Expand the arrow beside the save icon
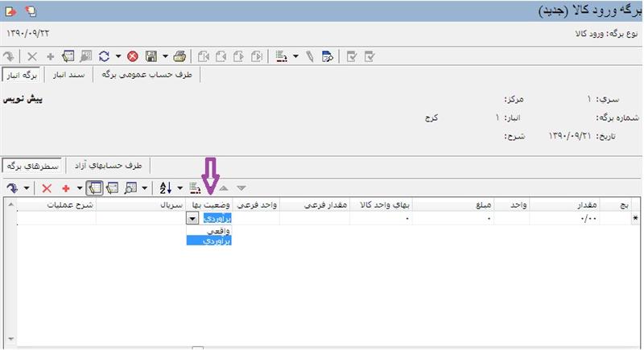This screenshot has height=350, width=644. point(165,56)
